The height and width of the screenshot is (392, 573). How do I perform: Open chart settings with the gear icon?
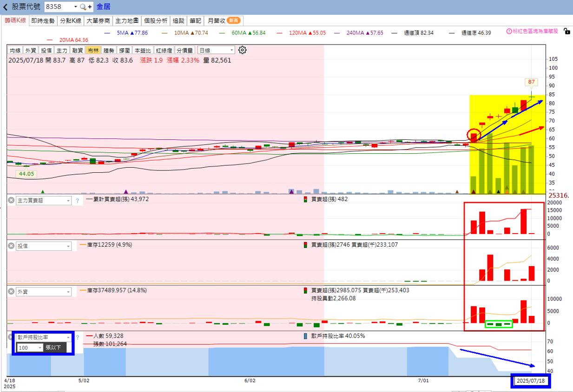(x=242, y=50)
